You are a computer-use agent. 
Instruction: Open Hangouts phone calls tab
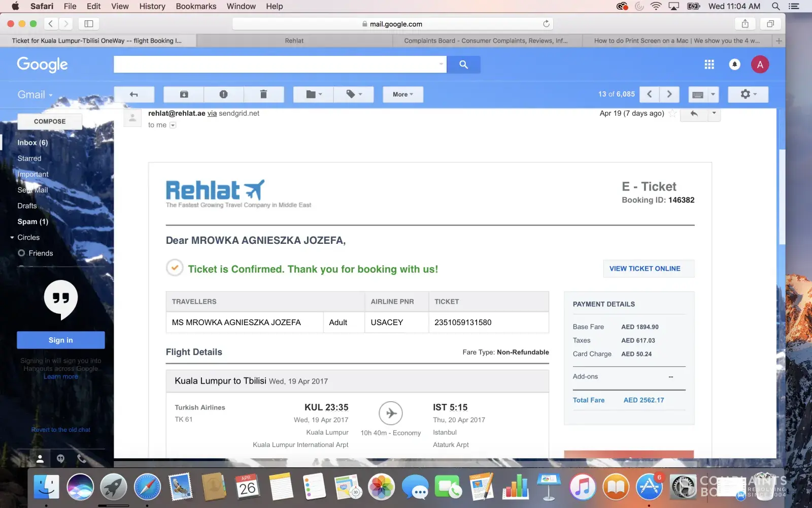[81, 459]
